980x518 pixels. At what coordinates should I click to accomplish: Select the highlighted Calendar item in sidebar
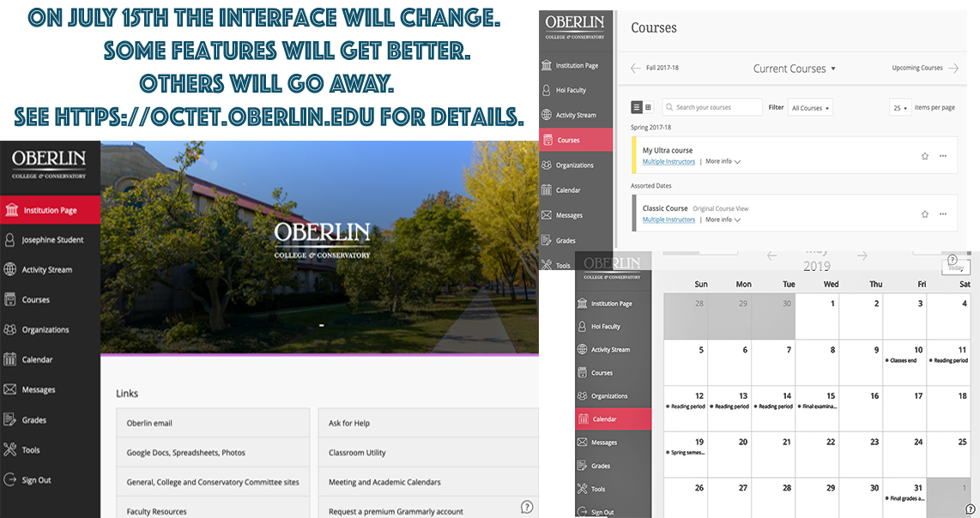pyautogui.click(x=613, y=419)
